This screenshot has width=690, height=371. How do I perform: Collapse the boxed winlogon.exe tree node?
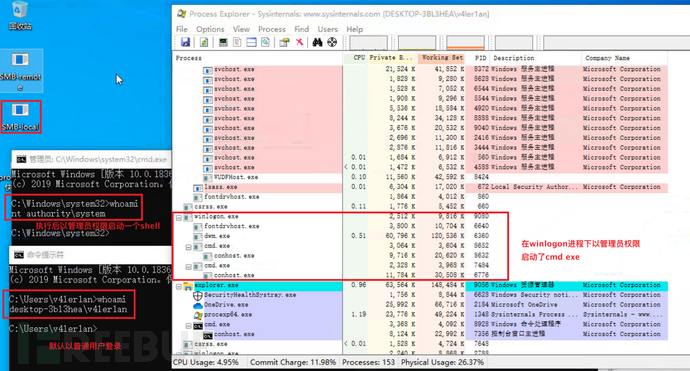click(179, 217)
